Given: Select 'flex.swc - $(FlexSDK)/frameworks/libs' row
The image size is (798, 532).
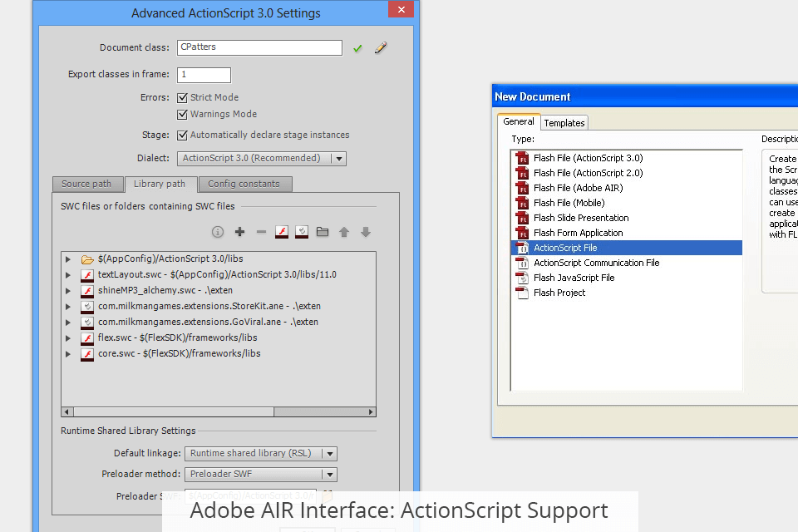Looking at the screenshot, I should coord(219,338).
